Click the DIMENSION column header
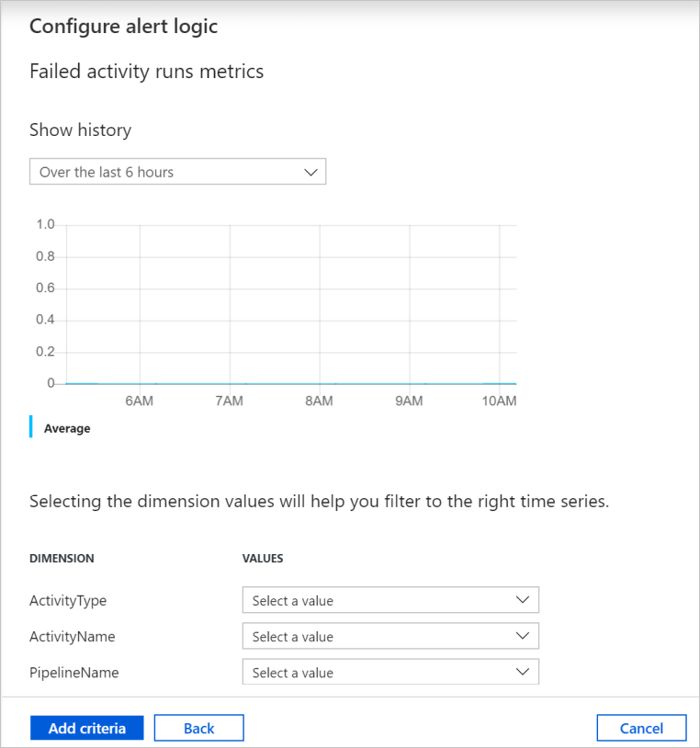700x748 pixels. point(61,558)
